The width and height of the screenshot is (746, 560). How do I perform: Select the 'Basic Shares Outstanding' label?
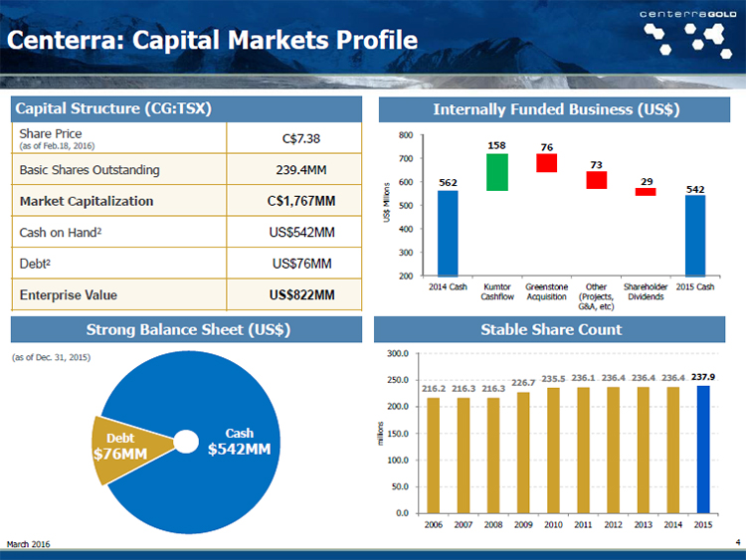click(x=90, y=170)
